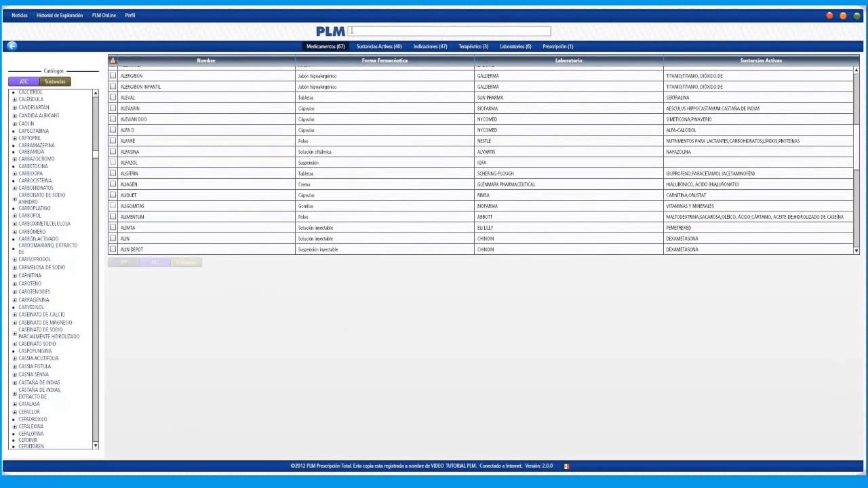Tick the checkbox for ALIN DEPOT
The height and width of the screenshot is (488, 868).
pos(113,249)
